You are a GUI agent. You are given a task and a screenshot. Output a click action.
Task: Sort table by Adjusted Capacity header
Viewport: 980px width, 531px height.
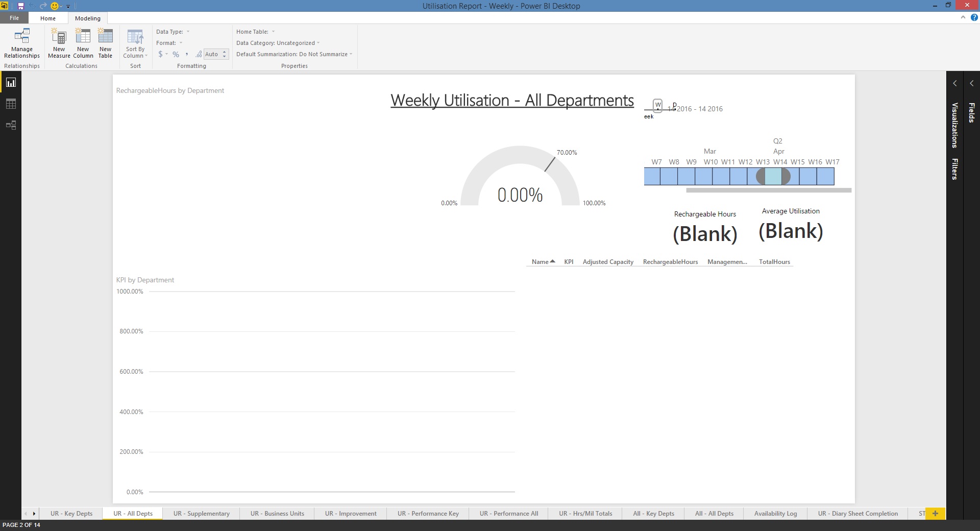click(x=608, y=262)
